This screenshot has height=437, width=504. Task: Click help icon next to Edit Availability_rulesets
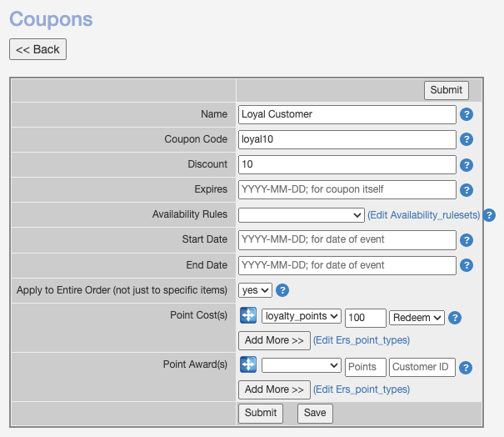(489, 215)
